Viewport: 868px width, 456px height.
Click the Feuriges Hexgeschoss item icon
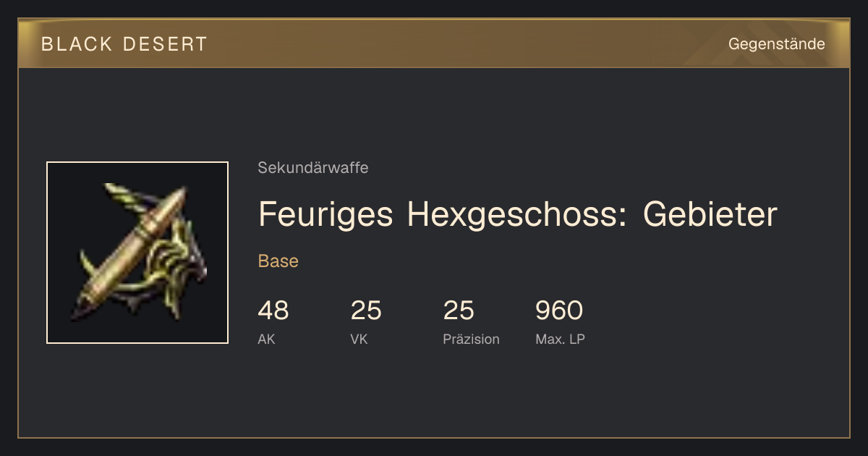[x=137, y=253]
